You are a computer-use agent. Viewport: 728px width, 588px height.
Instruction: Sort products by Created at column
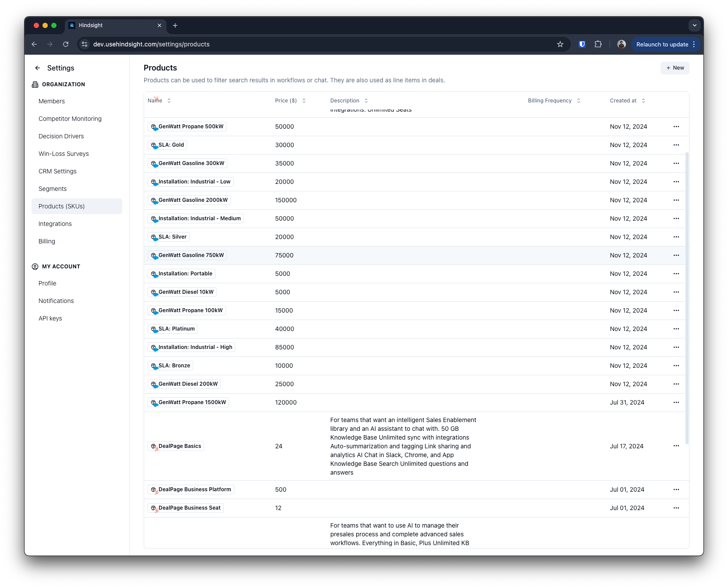pyautogui.click(x=627, y=101)
